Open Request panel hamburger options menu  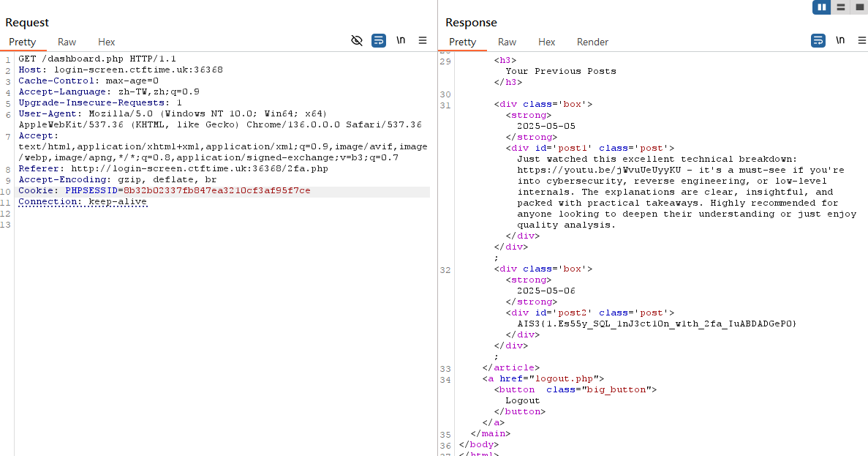pyautogui.click(x=423, y=40)
